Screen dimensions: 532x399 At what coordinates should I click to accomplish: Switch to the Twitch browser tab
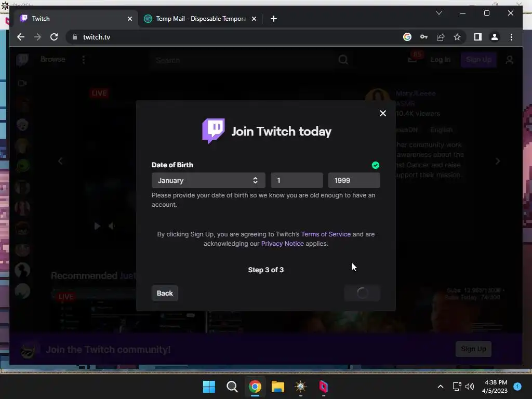tap(75, 19)
